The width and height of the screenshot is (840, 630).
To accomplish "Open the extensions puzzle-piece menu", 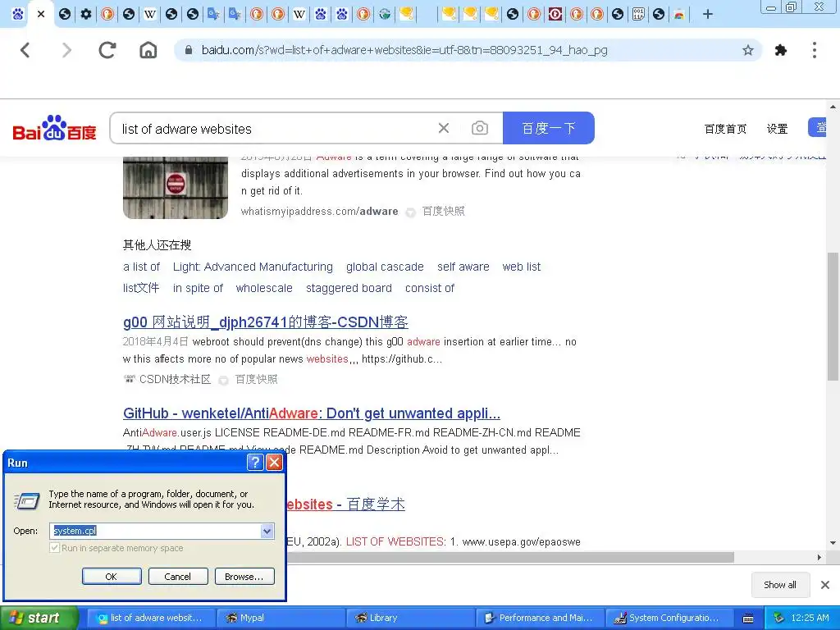I will [x=781, y=50].
